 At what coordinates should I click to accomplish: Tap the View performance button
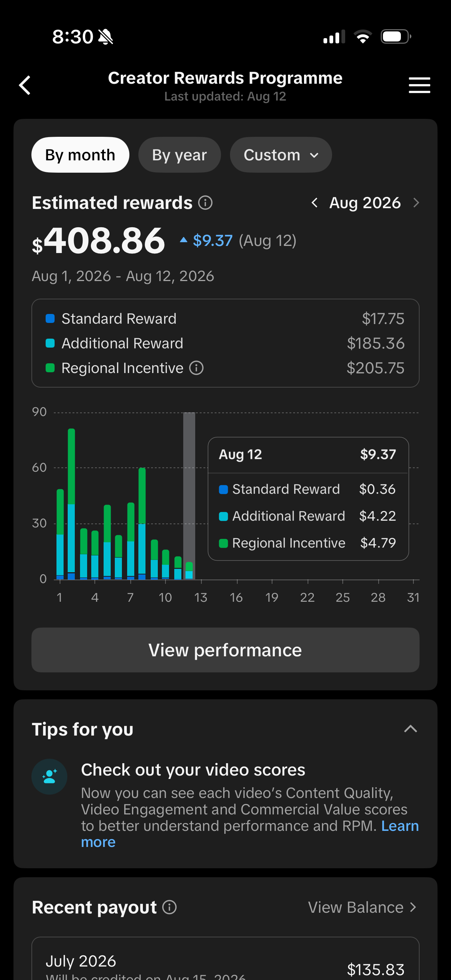[225, 650]
